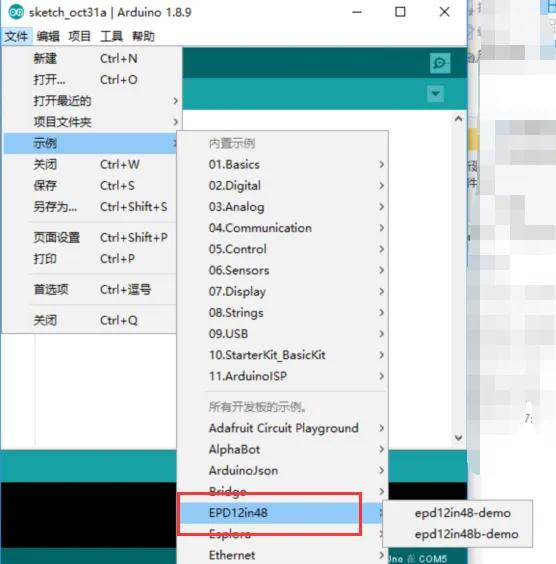Click editor scrollbar down arrow
The image size is (556, 564).
pyautogui.click(x=459, y=438)
